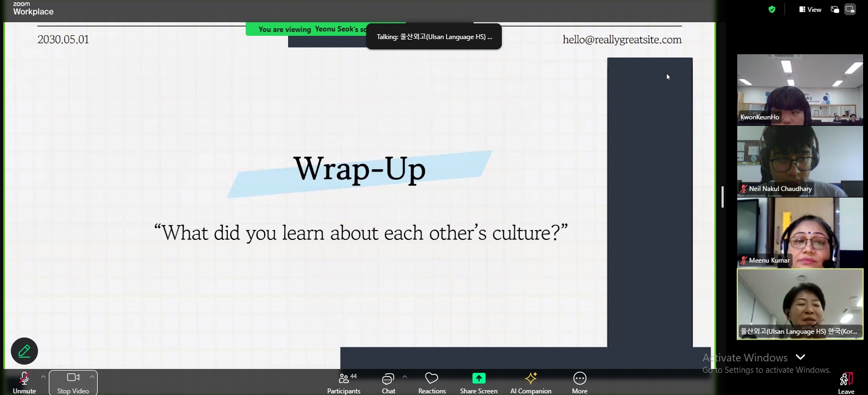Expand the chevron next to Chat
The height and width of the screenshot is (395, 868).
pyautogui.click(x=405, y=377)
